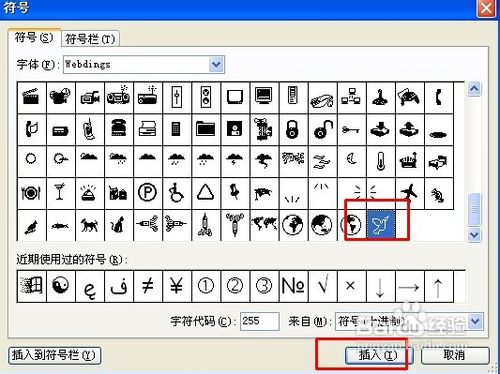This screenshot has height=374, width=500.
Task: Select the rocket symbol
Action: coord(206,225)
